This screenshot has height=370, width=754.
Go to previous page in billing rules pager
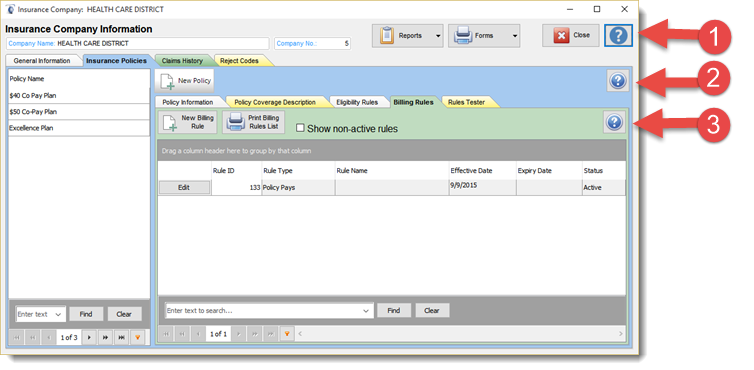(x=182, y=333)
